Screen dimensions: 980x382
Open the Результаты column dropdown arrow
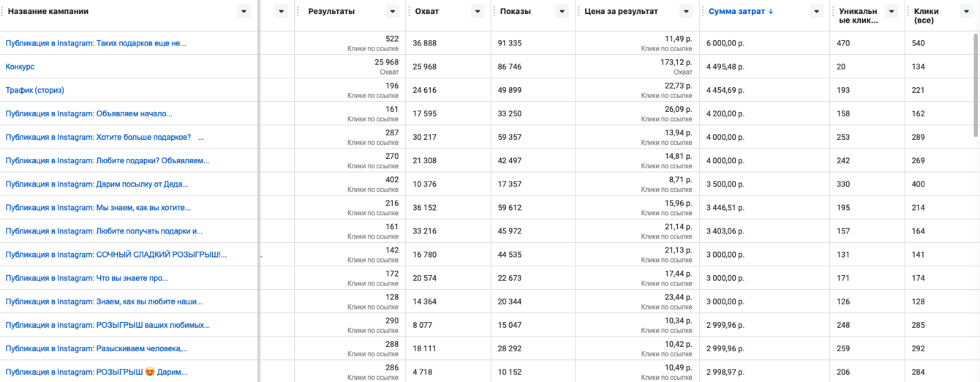click(x=392, y=12)
